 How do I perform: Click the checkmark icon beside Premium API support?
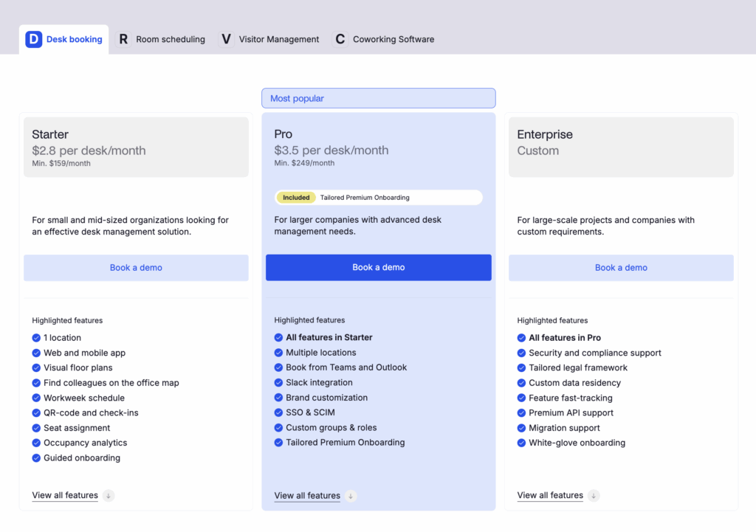tap(521, 413)
